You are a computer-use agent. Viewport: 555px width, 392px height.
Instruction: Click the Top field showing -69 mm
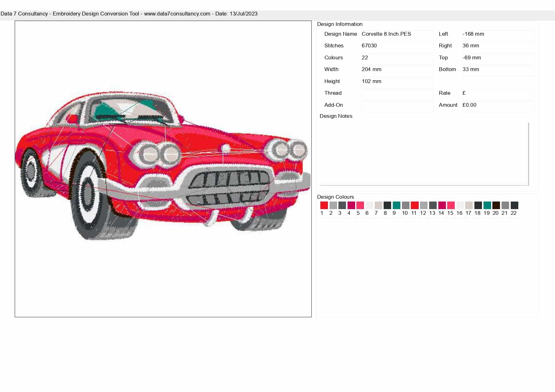(x=498, y=59)
